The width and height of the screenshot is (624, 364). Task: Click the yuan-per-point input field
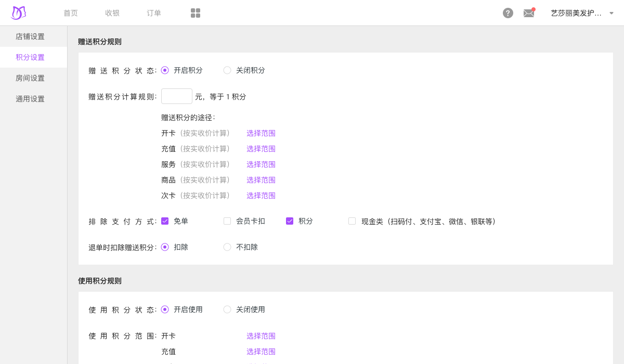[x=177, y=96]
